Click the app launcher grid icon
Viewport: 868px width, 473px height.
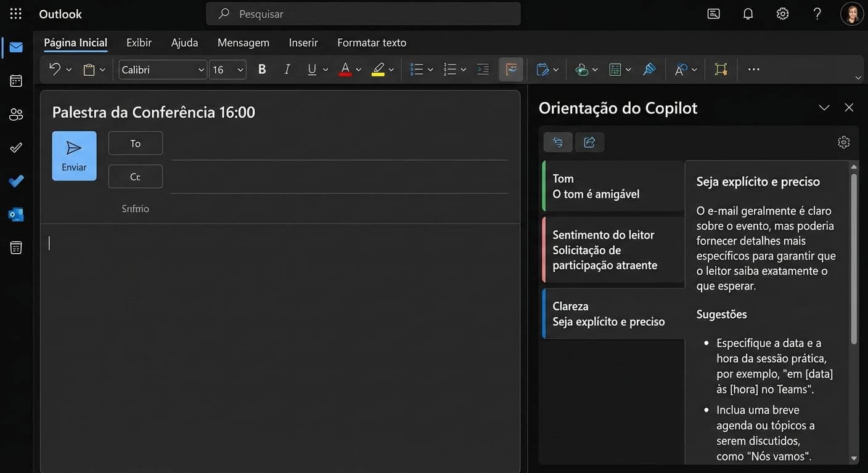pos(15,14)
